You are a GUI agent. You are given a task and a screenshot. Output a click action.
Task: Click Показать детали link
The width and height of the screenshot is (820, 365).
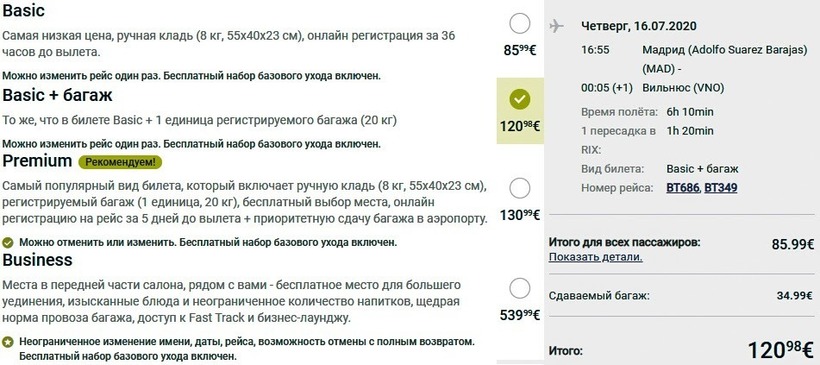click(595, 257)
